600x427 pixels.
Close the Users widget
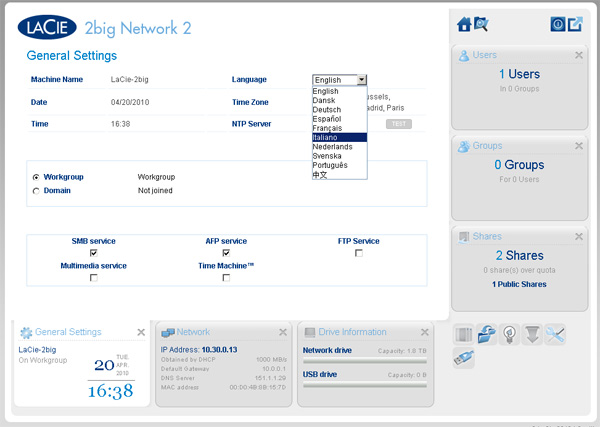(x=579, y=55)
